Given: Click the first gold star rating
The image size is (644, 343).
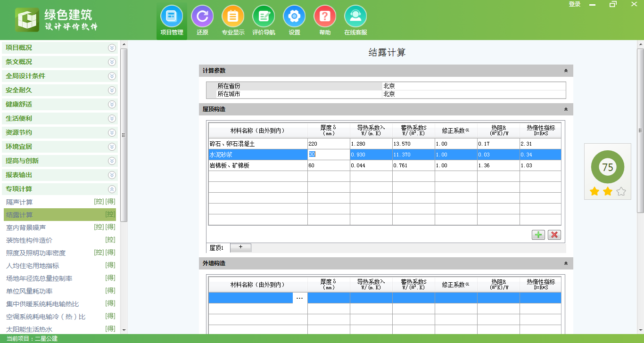Looking at the screenshot, I should pos(594,191).
